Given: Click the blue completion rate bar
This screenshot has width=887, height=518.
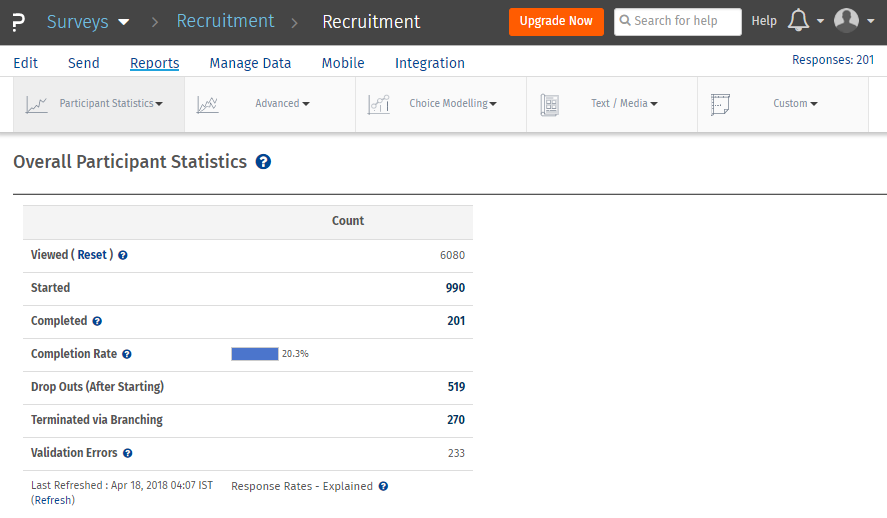Looking at the screenshot, I should [254, 354].
